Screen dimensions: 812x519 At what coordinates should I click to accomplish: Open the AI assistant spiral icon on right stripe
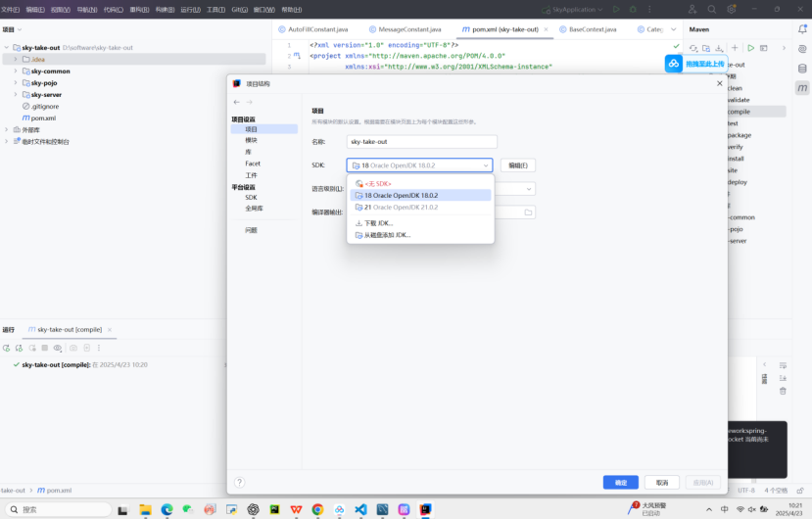802,49
